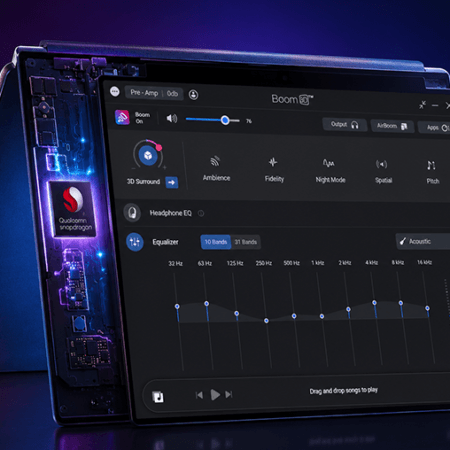Toggle the Equalizer on/off icon
The height and width of the screenshot is (450, 450).
click(135, 242)
